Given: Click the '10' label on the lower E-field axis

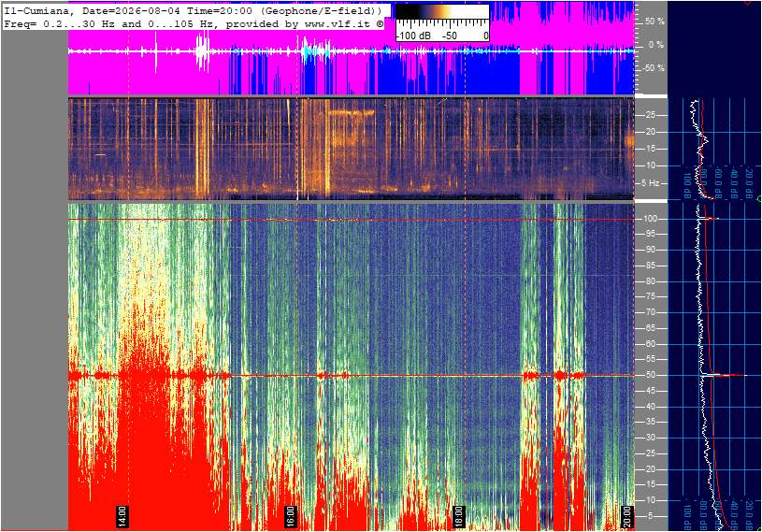Looking at the screenshot, I should 649,500.
